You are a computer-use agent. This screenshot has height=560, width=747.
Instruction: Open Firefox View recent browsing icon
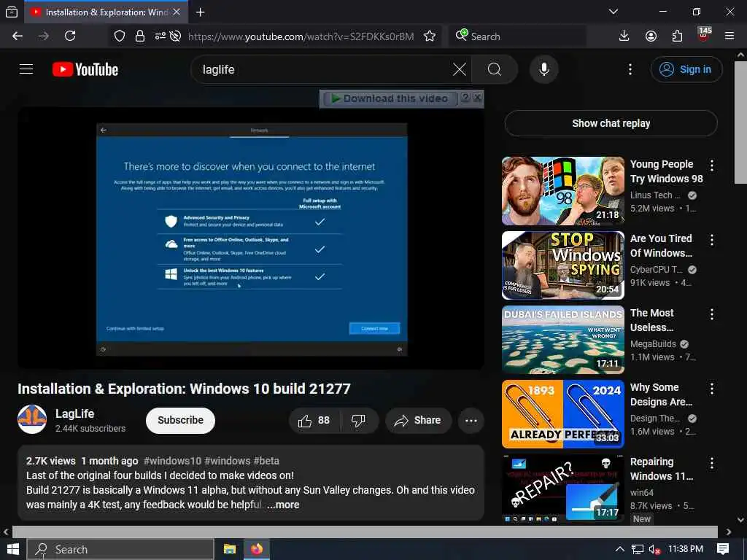tap(12, 12)
